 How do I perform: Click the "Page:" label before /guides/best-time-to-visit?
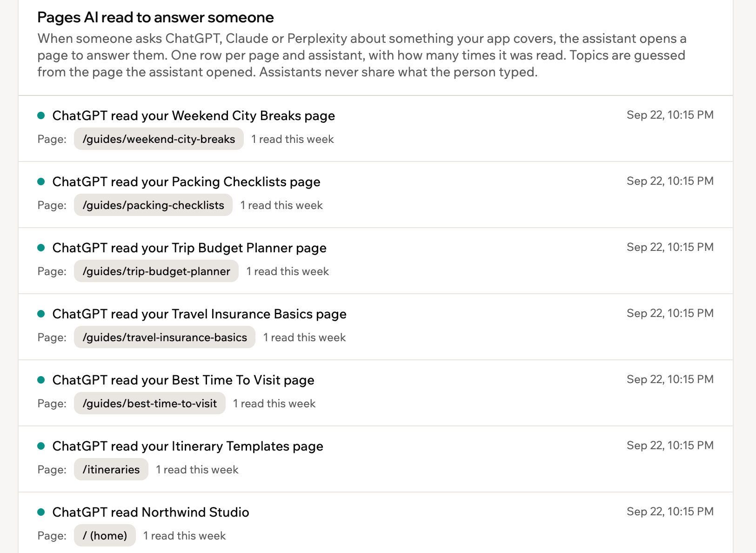52,404
